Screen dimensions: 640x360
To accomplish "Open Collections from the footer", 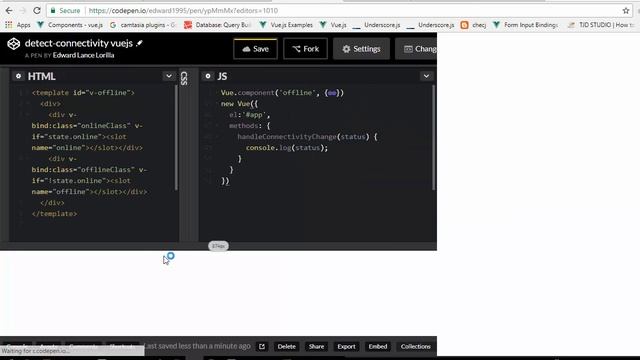I will pyautogui.click(x=416, y=347).
